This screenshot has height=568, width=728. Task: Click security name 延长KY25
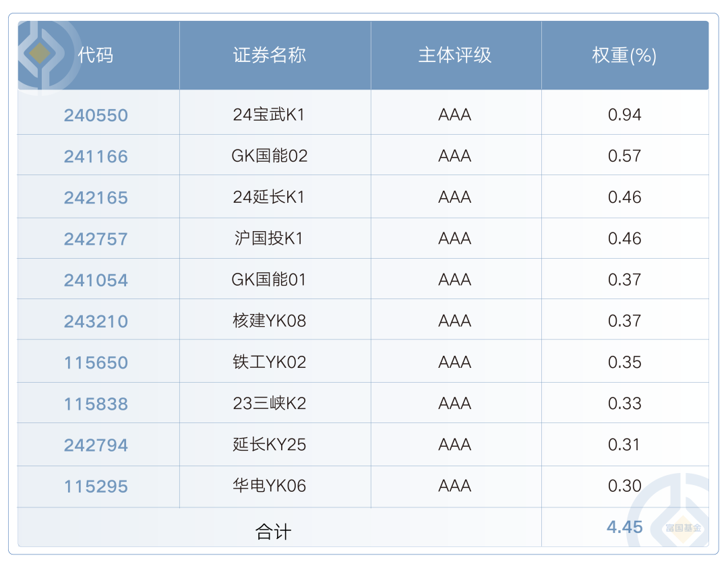point(269,445)
